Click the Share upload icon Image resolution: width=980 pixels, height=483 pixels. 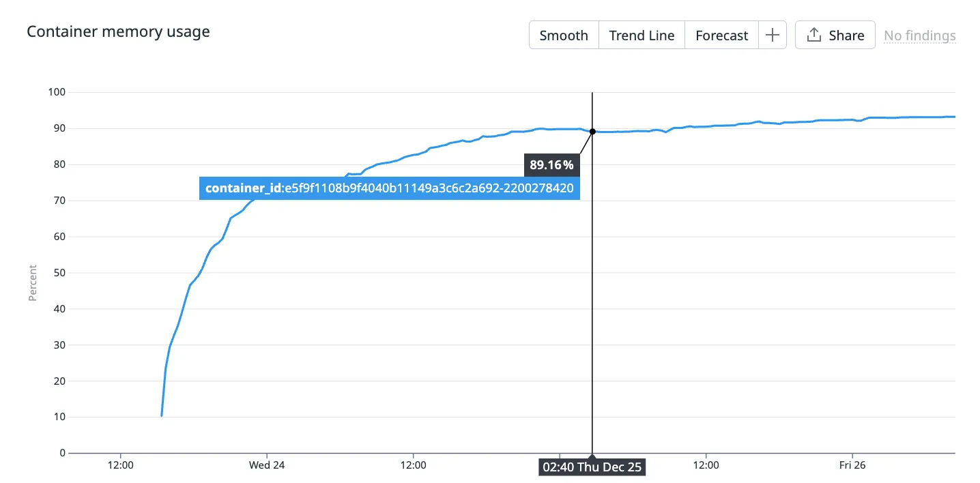(x=813, y=34)
